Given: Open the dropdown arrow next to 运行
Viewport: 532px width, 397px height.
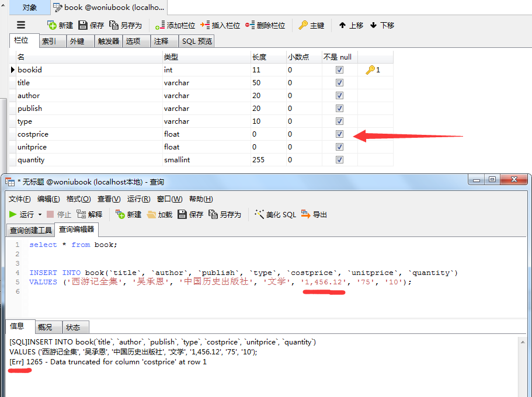Looking at the screenshot, I should (x=40, y=214).
